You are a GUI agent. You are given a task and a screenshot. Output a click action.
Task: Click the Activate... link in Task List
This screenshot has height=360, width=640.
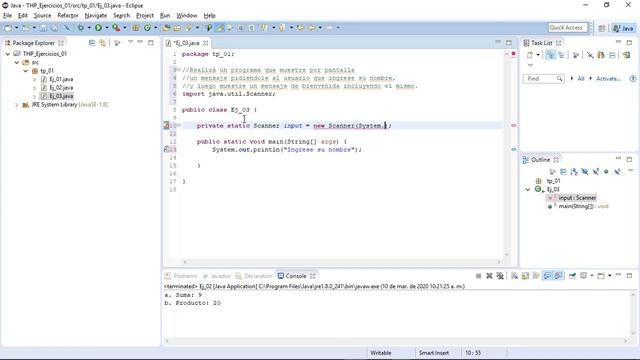pos(608,78)
